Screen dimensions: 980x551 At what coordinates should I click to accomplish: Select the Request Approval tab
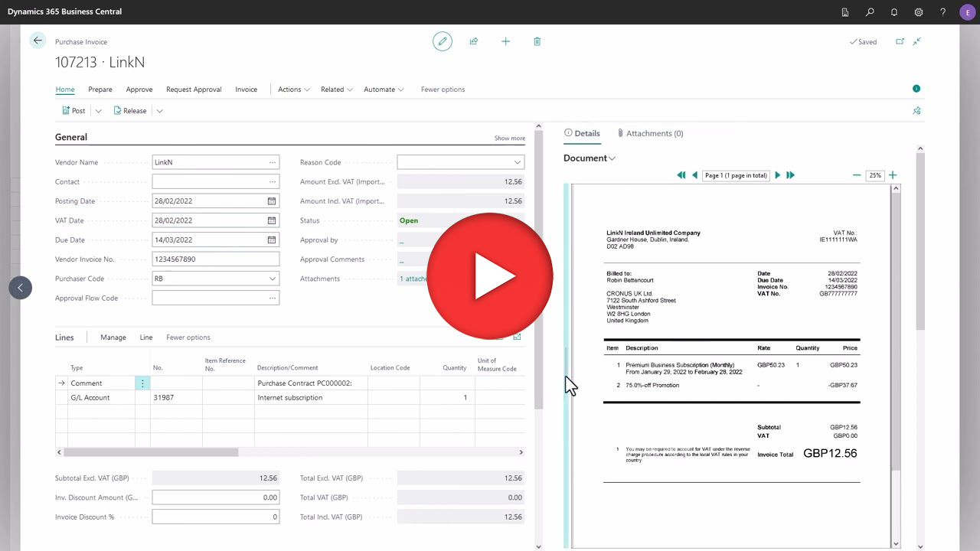pos(194,90)
